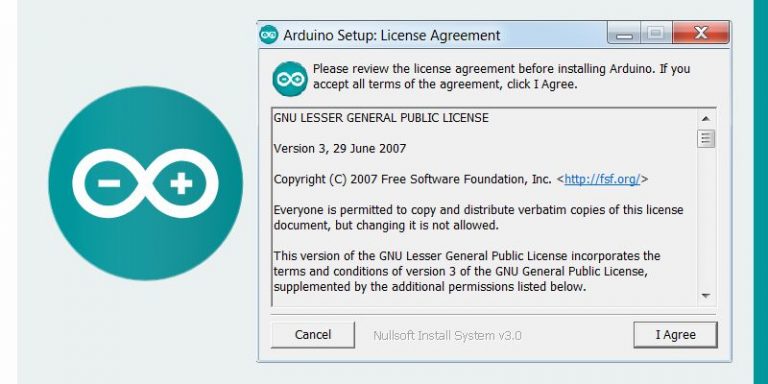Click the minus symbol in the large logo

point(109,183)
